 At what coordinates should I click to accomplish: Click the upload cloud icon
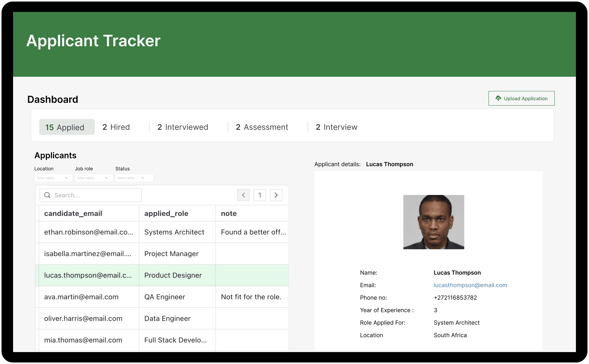pyautogui.click(x=498, y=98)
